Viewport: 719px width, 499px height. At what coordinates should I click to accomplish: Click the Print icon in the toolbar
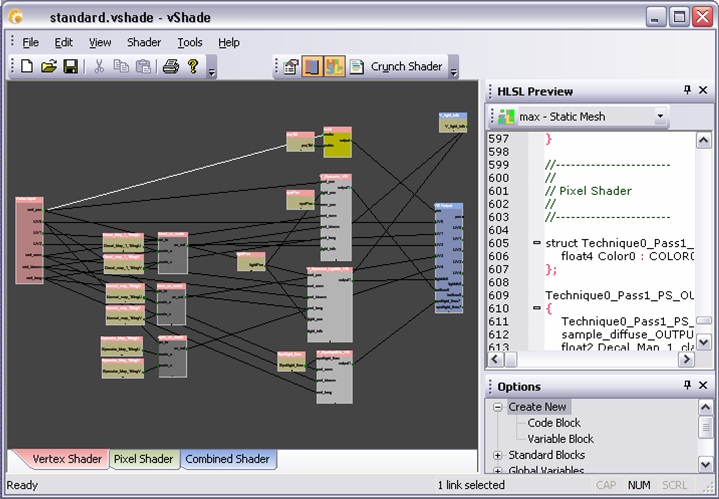coord(171,67)
